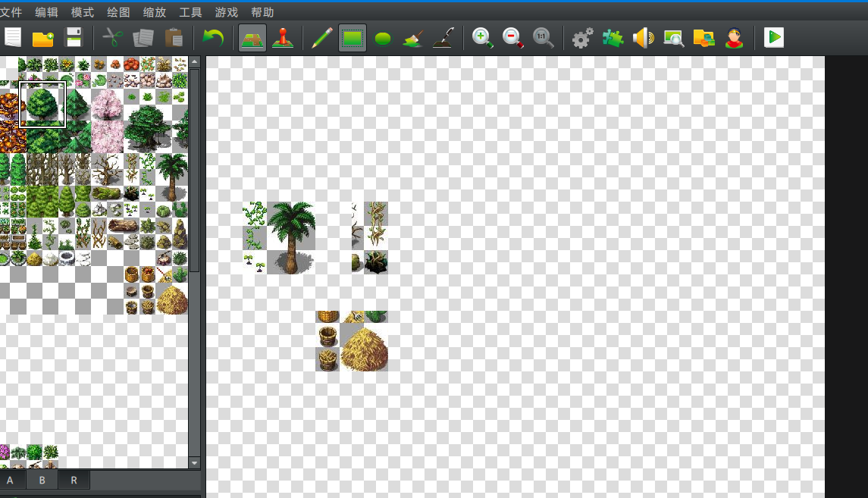The image size is (868, 498).
Task: Select the Ellipse drawing tool
Action: (383, 38)
